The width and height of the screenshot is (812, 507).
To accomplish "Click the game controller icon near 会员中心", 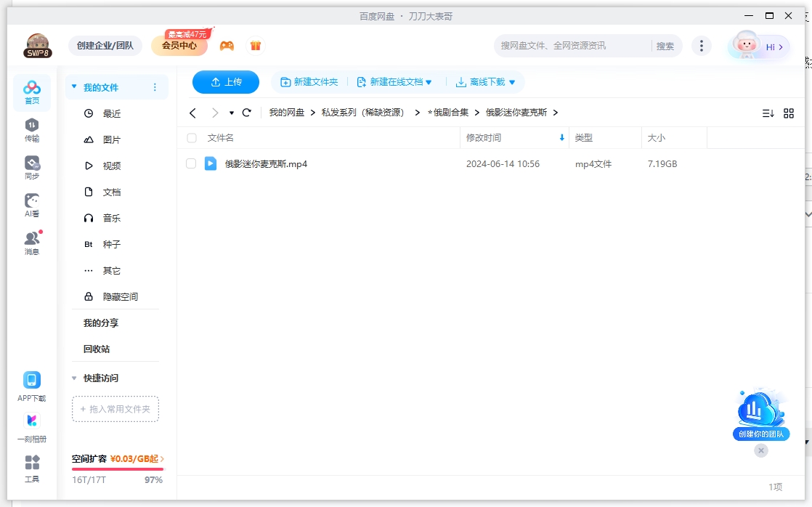I will [226, 45].
